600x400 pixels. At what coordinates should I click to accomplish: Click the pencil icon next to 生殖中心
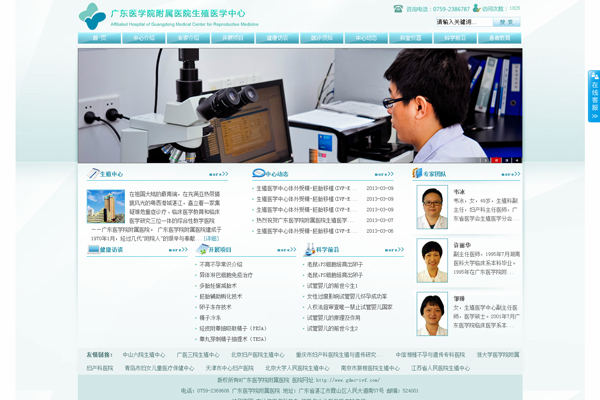[x=93, y=173]
